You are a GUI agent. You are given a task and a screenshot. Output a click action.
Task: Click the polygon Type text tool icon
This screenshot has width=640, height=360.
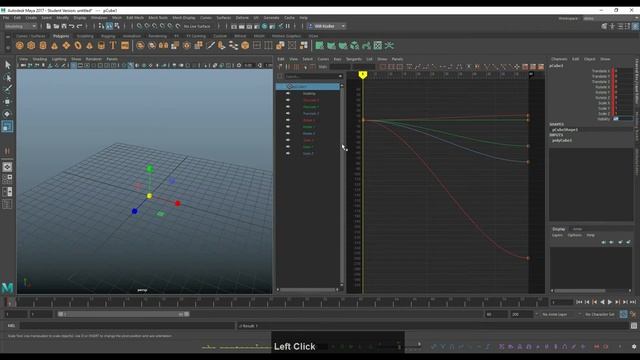(113, 46)
